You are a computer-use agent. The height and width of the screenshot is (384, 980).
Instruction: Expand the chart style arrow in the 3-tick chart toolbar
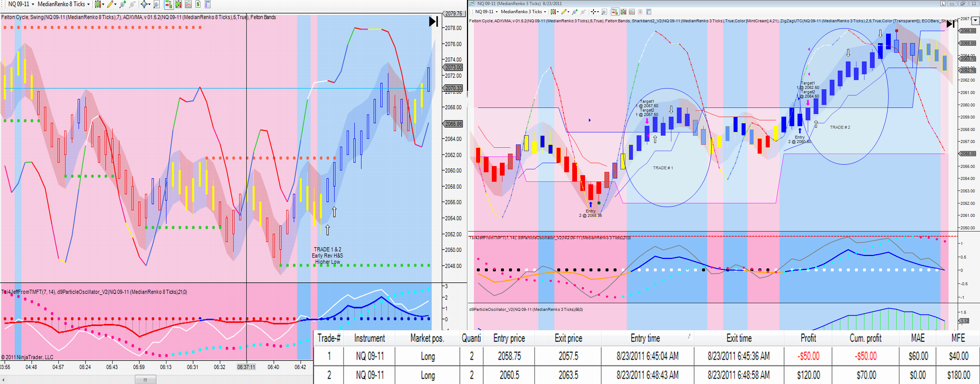point(558,12)
